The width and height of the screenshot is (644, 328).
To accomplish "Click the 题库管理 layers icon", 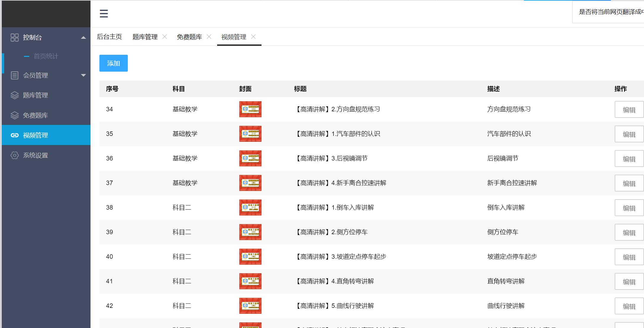I will [x=14, y=95].
